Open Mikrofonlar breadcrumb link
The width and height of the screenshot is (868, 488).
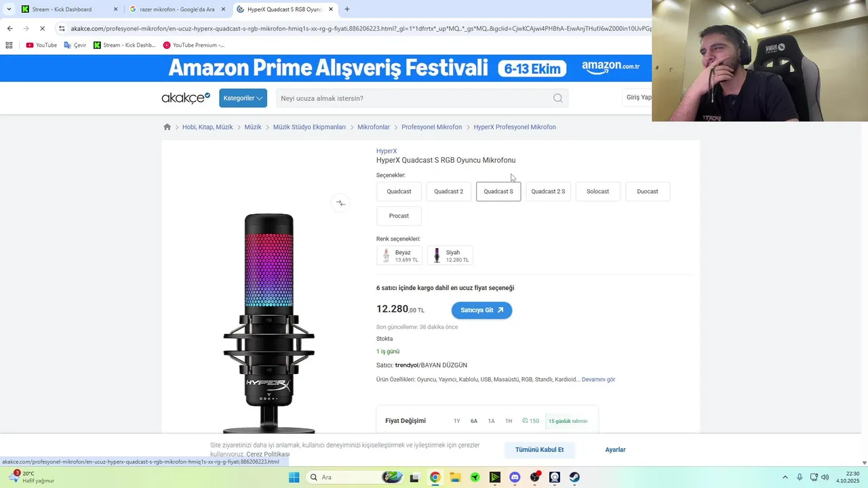[374, 127]
